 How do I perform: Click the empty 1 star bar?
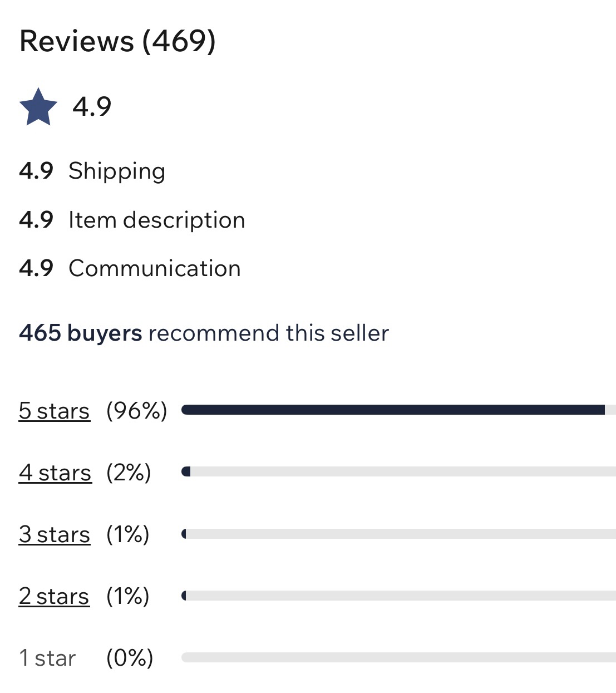point(398,657)
